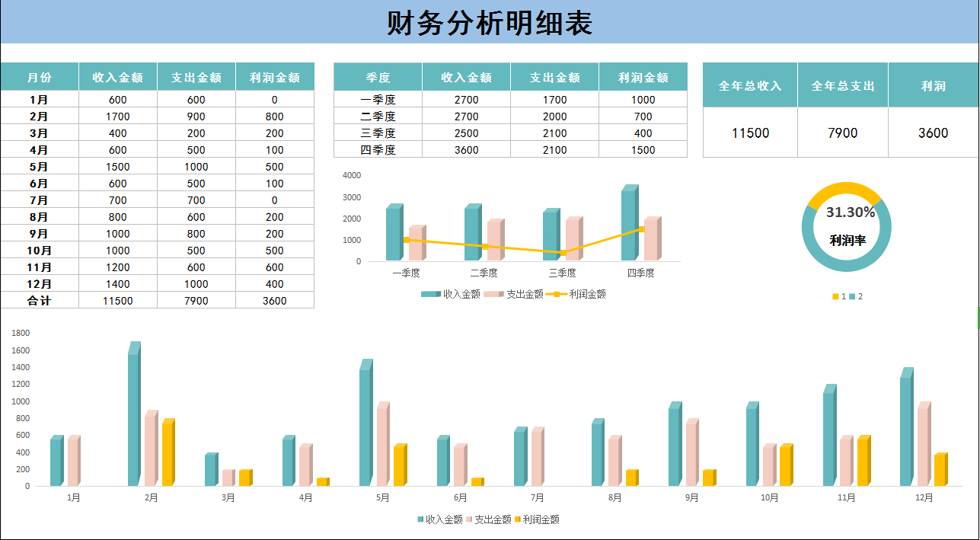The width and height of the screenshot is (980, 540).
Task: Select the 合计 row in the monthly table
Action: (x=40, y=300)
